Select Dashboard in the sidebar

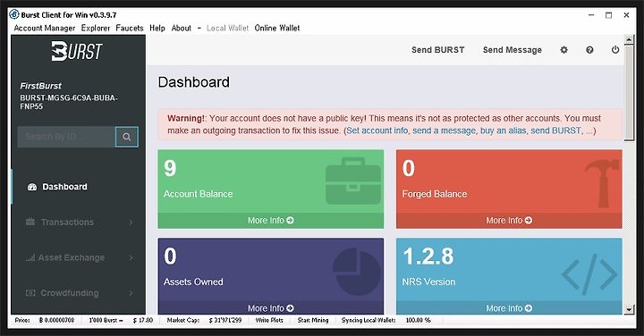64,187
